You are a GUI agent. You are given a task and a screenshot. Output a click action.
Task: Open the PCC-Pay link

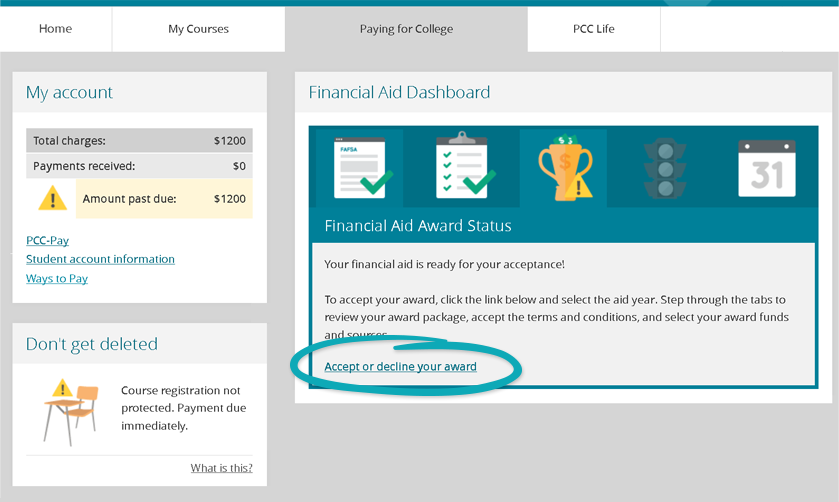[x=48, y=240]
